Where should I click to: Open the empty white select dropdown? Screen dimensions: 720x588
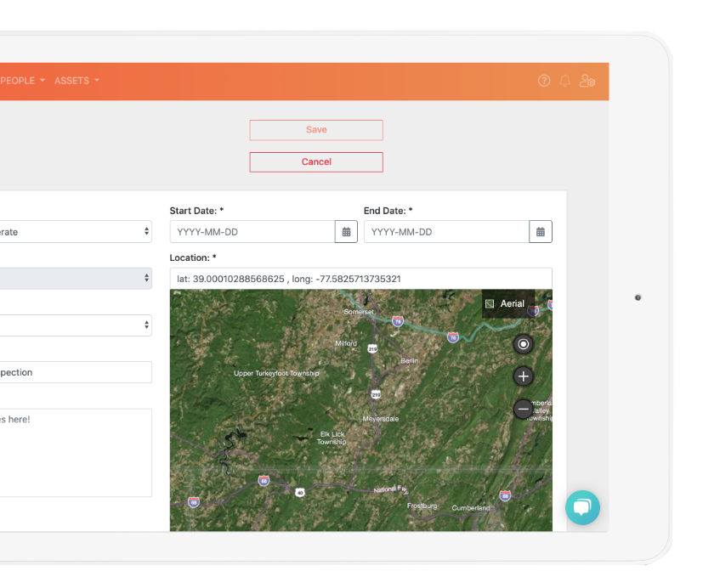point(76,325)
